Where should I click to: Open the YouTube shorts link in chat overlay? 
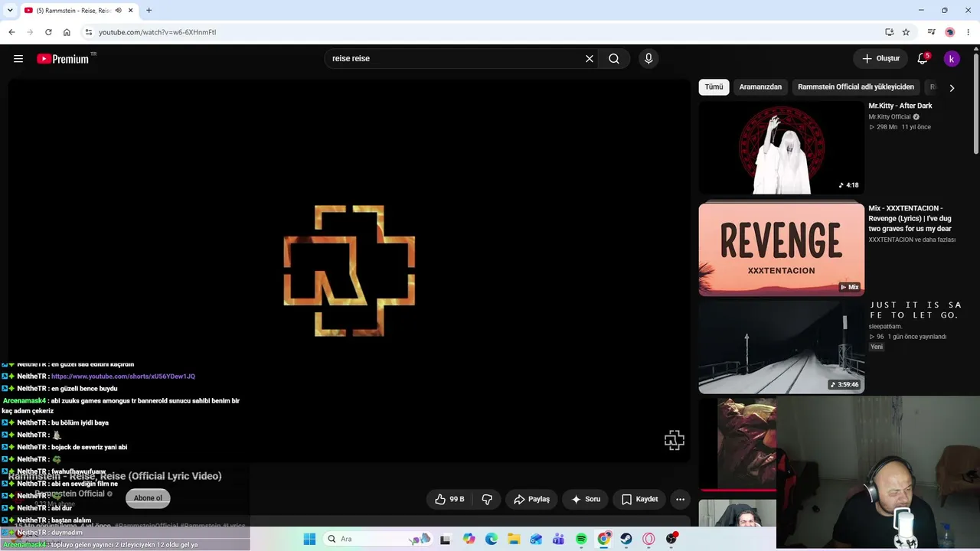pyautogui.click(x=123, y=377)
